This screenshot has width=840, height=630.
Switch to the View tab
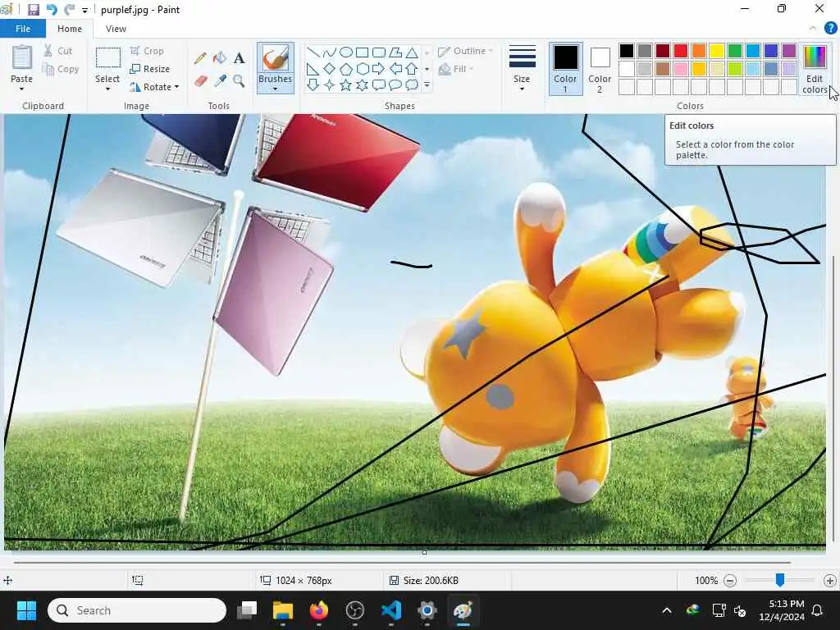click(116, 29)
